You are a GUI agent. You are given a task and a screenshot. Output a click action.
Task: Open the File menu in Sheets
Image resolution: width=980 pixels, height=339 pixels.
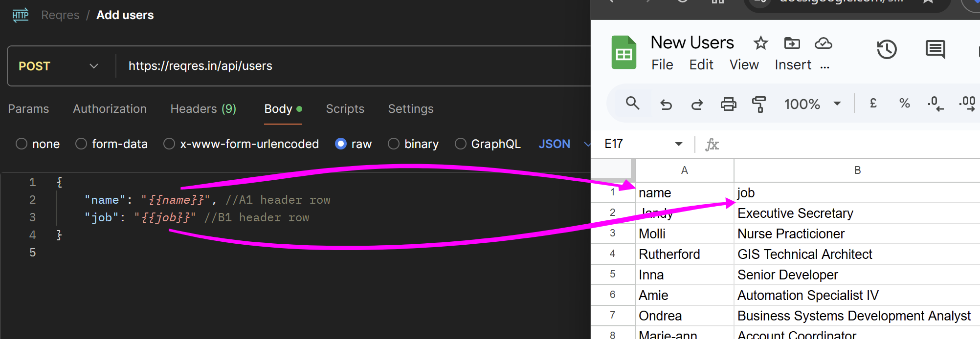coord(662,65)
